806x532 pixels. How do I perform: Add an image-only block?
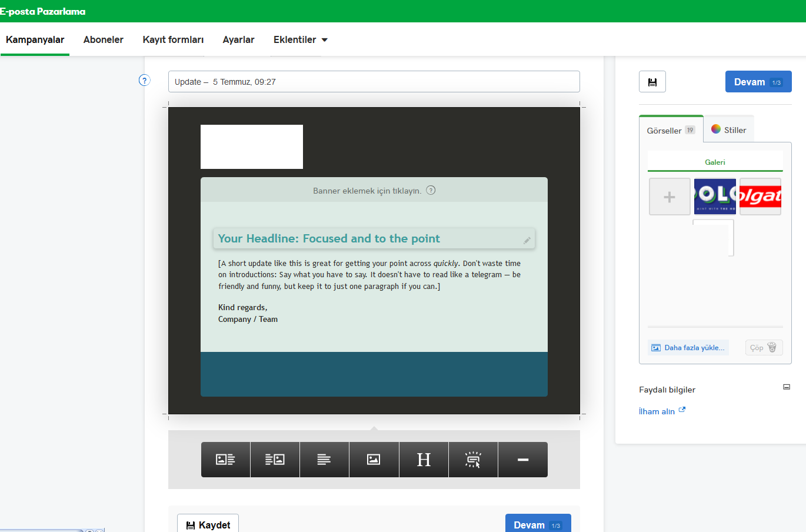pos(374,460)
